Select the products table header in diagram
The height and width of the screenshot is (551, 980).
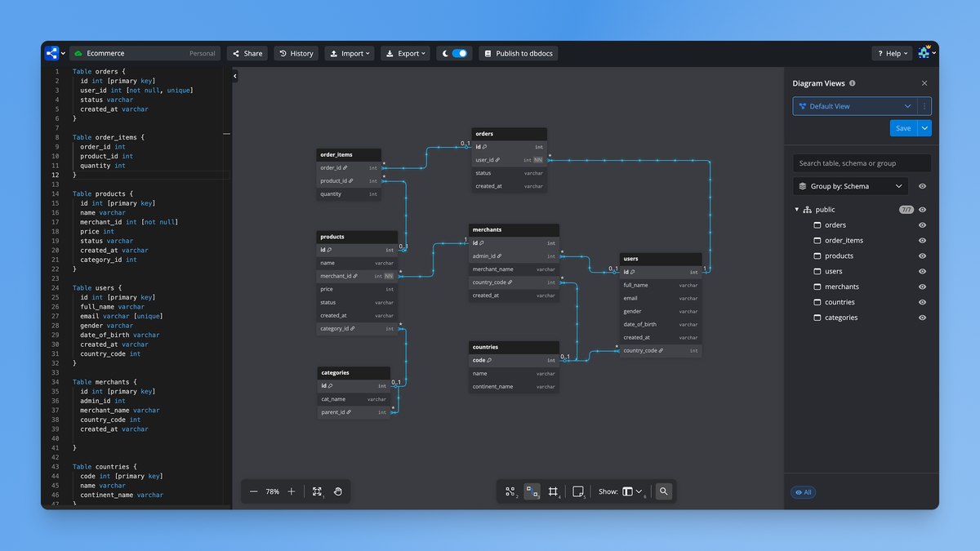click(358, 237)
